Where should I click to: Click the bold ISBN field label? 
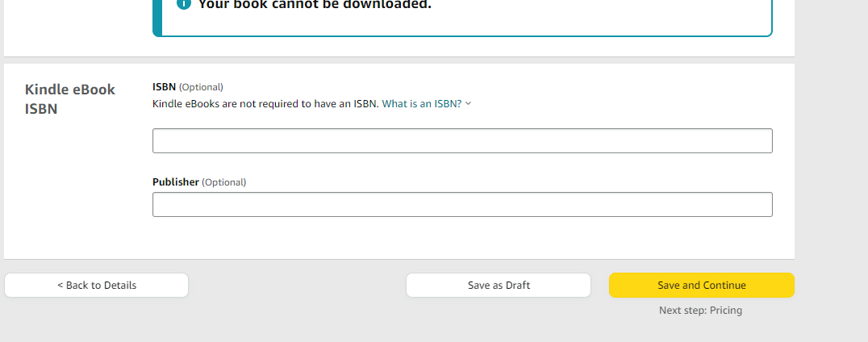click(x=165, y=87)
